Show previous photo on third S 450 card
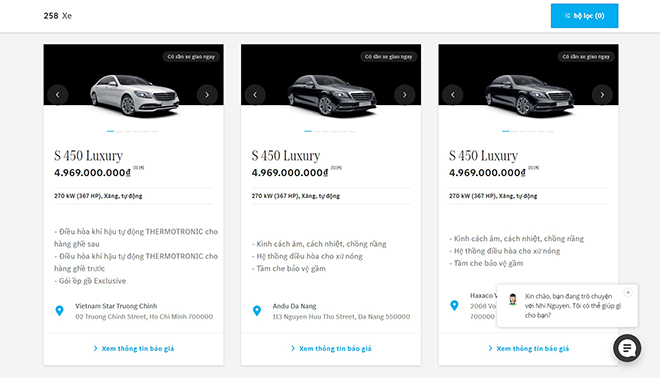The height and width of the screenshot is (378, 660). pos(453,95)
